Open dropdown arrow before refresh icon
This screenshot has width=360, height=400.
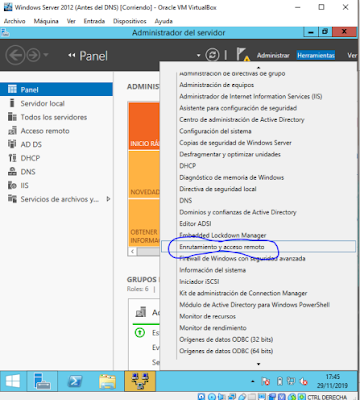(x=198, y=55)
